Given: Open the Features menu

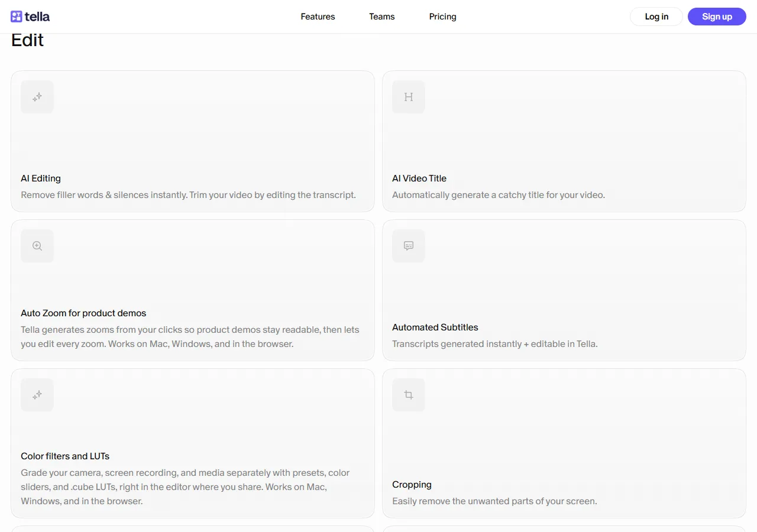Looking at the screenshot, I should tap(318, 17).
